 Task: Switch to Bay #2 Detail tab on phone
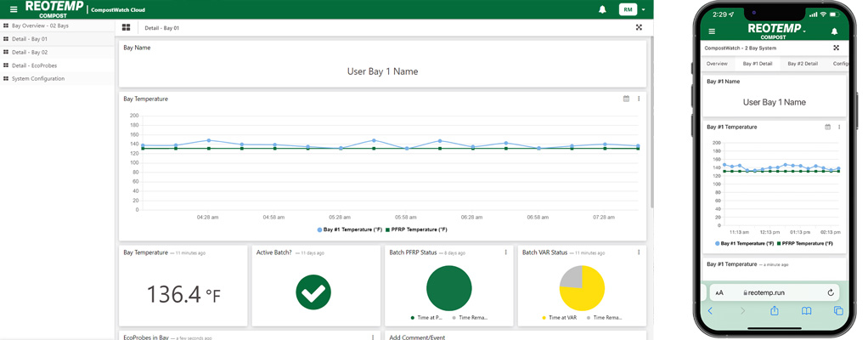point(803,64)
